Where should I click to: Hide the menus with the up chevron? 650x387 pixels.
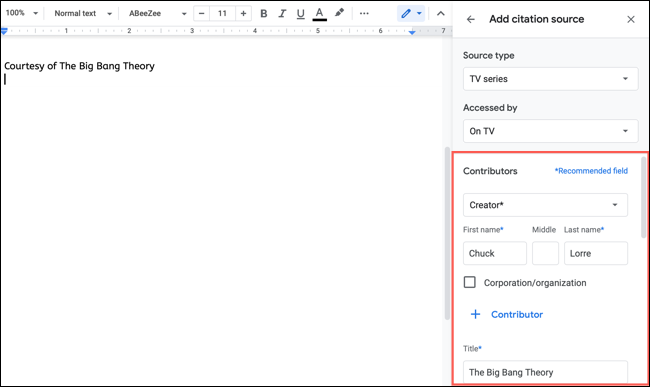click(x=441, y=13)
